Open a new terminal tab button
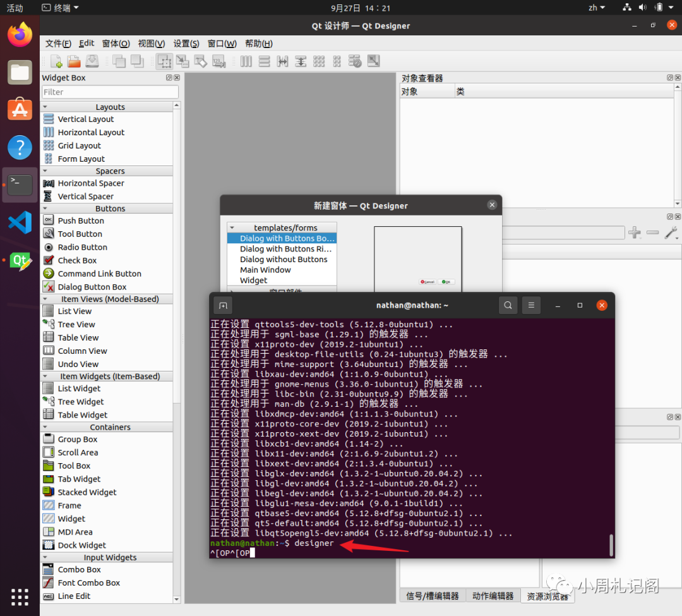Image resolution: width=682 pixels, height=616 pixels. click(223, 306)
